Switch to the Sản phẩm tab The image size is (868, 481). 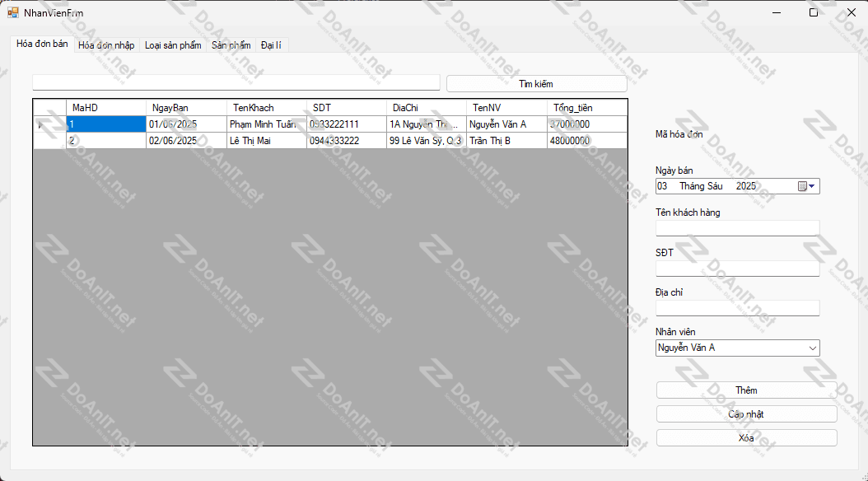point(231,45)
